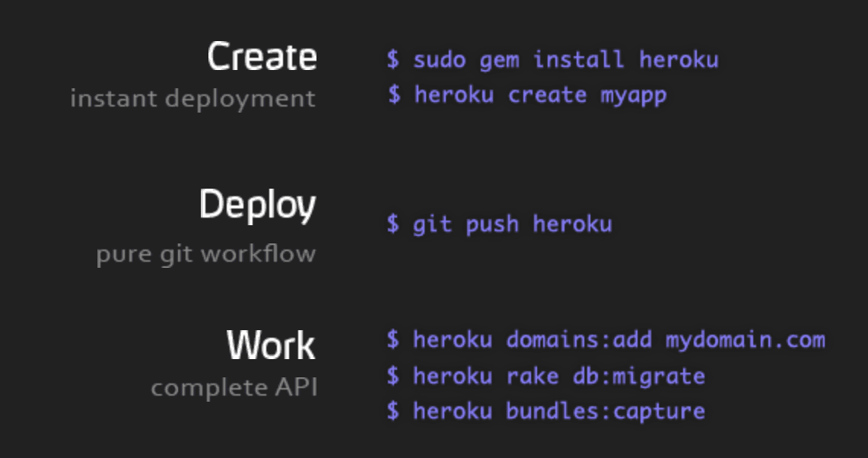Screen dimensions: 868x458
Task: Click the dollar prompt before heroku bundles:capture
Action: tap(393, 411)
